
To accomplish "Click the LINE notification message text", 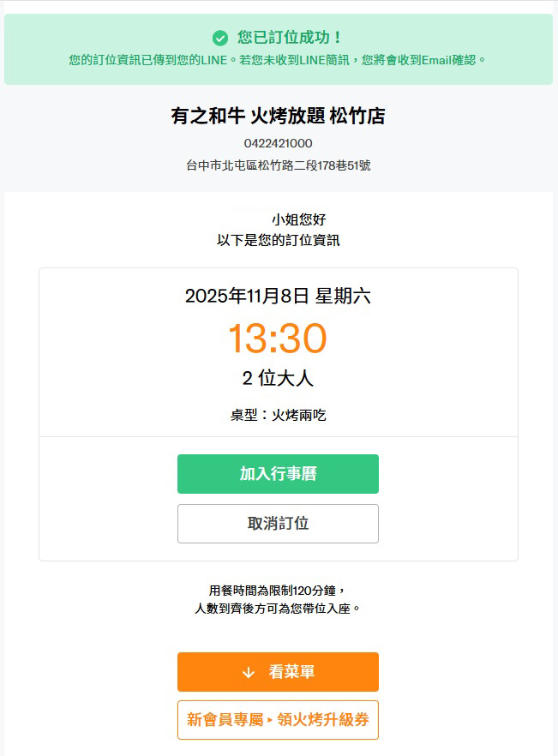I will pyautogui.click(x=279, y=58).
